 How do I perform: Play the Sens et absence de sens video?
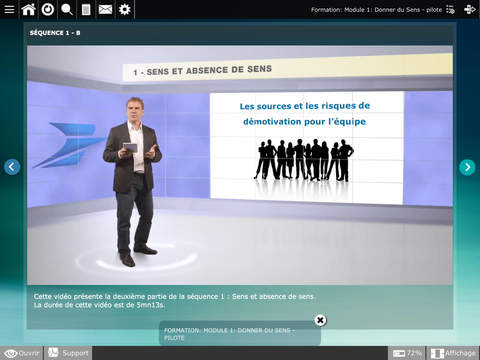(240, 165)
